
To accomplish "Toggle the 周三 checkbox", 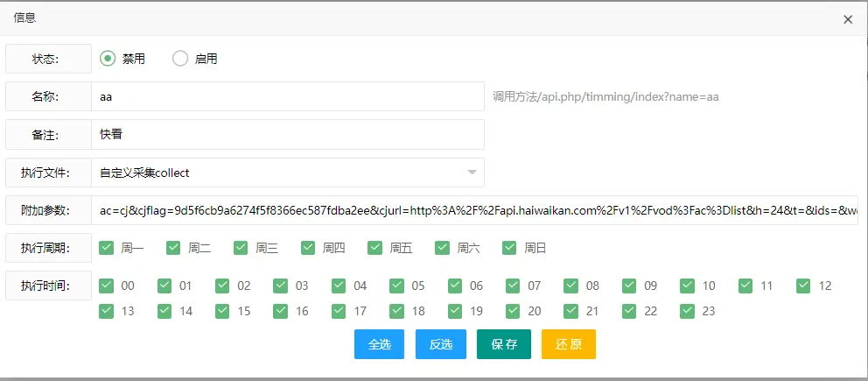I will click(241, 248).
